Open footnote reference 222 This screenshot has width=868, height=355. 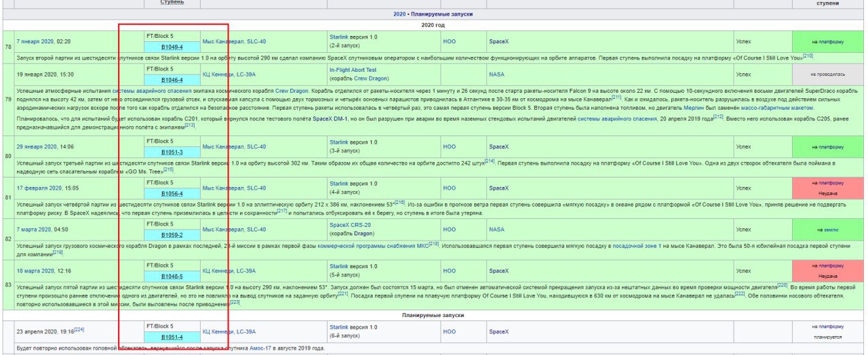point(740,293)
